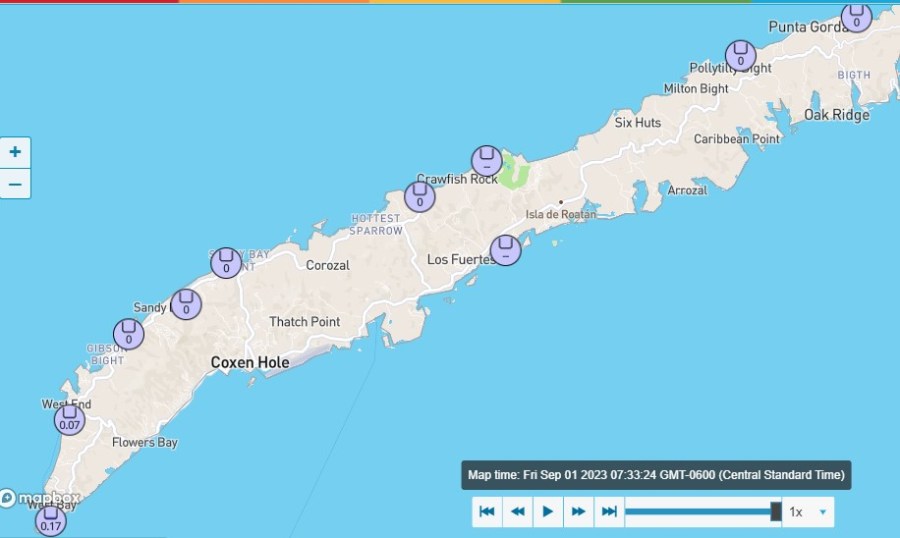Select the rain gauge marker showing 0.17

(x=50, y=521)
